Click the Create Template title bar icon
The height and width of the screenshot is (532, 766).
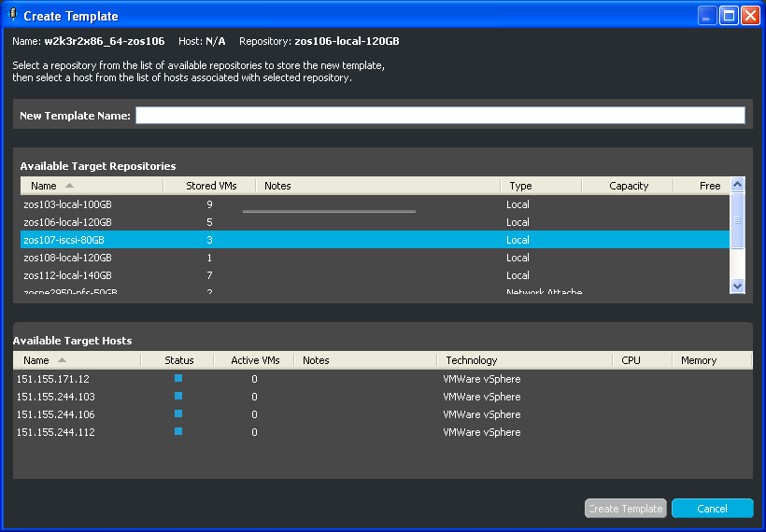click(13, 15)
